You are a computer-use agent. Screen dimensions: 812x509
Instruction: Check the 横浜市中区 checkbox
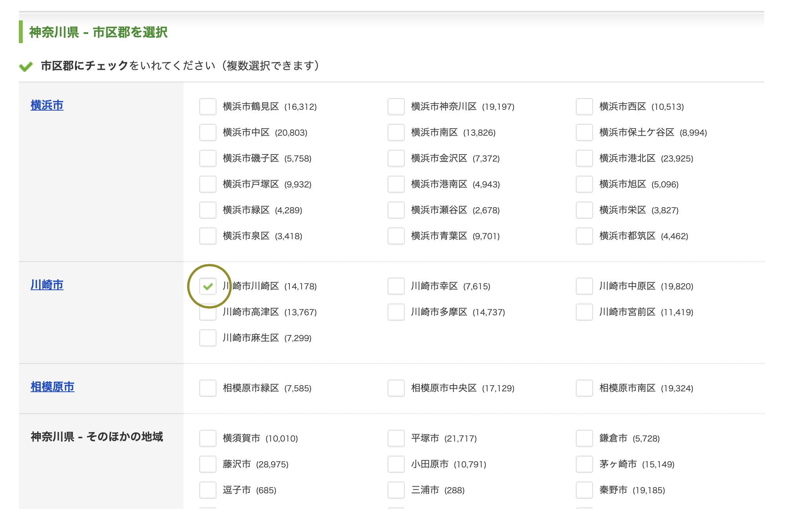208,133
